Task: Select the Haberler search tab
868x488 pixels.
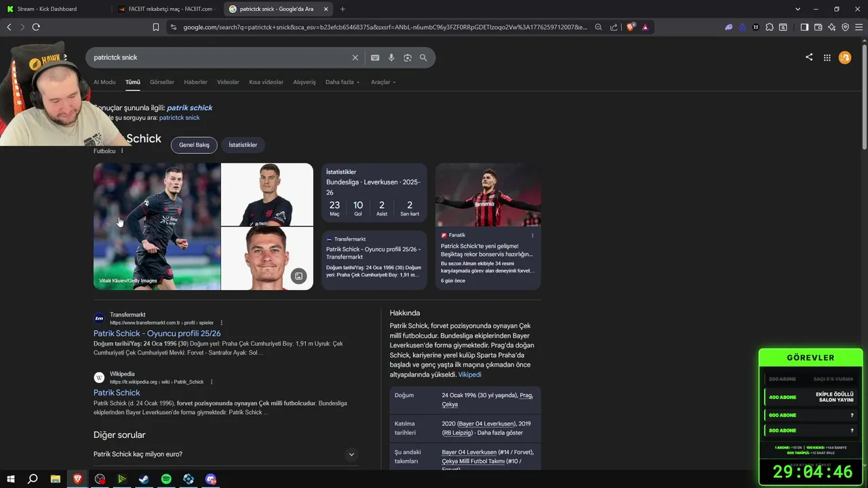Action: coord(196,82)
